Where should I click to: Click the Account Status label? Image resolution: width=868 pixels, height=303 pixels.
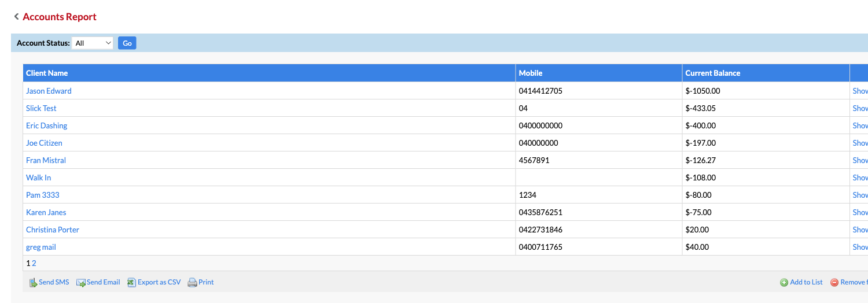(x=43, y=43)
